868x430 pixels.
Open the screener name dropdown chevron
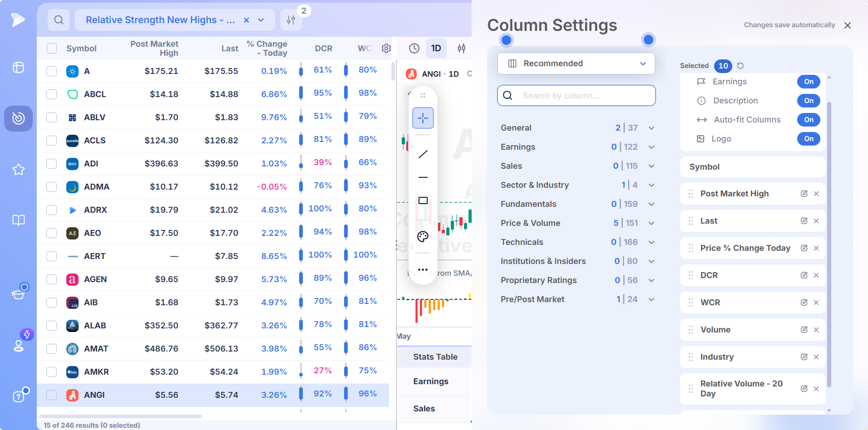pos(261,20)
